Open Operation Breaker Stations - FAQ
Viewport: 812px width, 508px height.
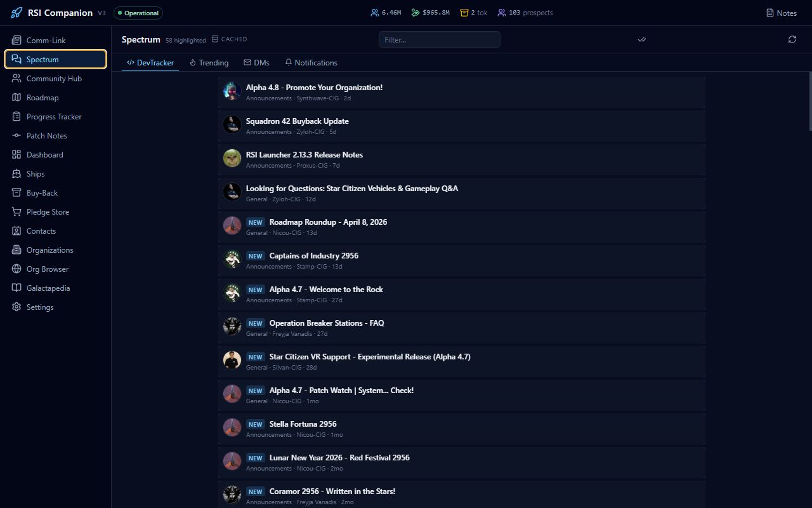point(462,328)
